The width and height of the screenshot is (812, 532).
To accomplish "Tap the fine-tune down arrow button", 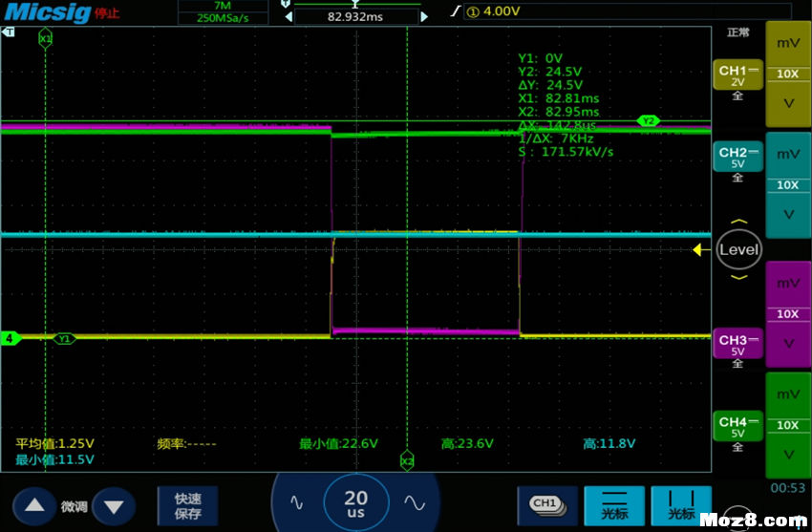I will pos(114,506).
